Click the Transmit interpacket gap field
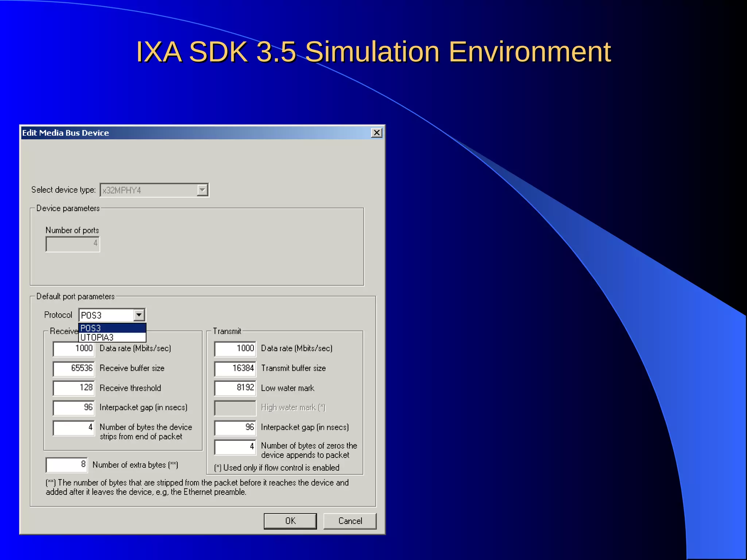 (x=235, y=428)
